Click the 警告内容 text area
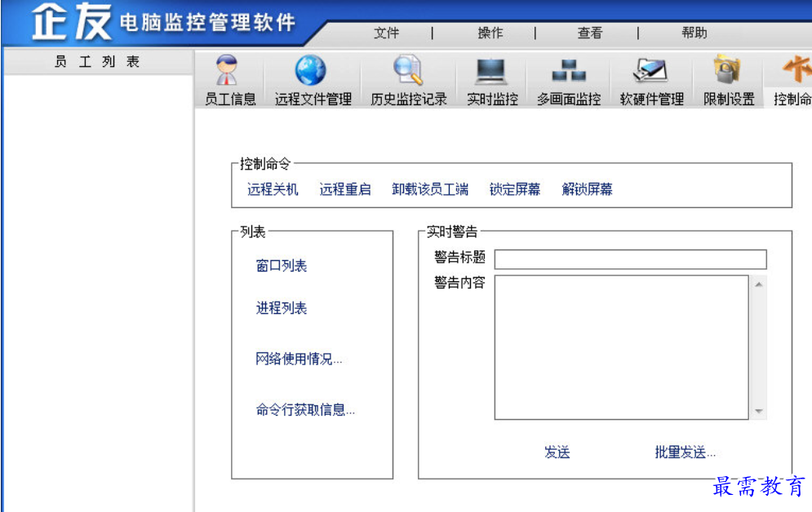 point(621,347)
